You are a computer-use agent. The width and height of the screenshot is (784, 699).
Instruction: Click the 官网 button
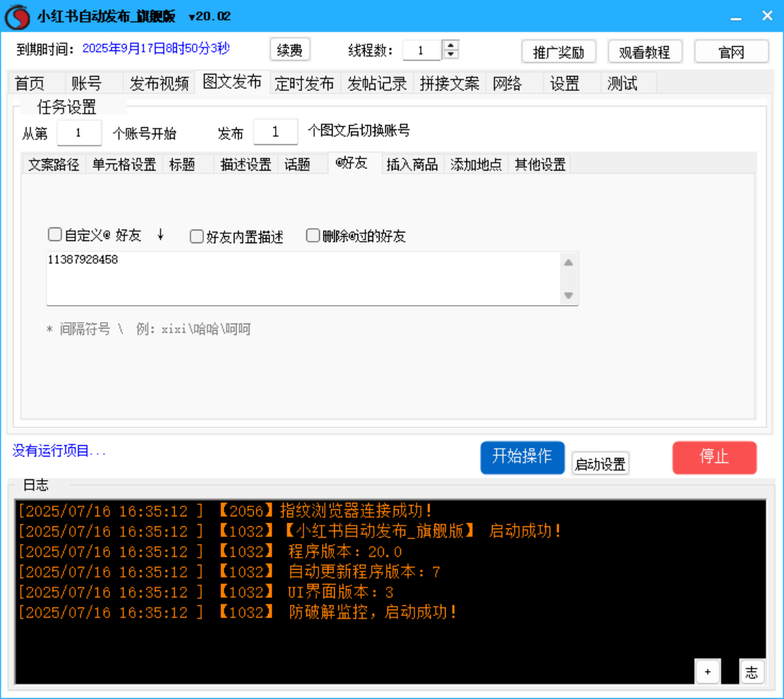[x=731, y=51]
